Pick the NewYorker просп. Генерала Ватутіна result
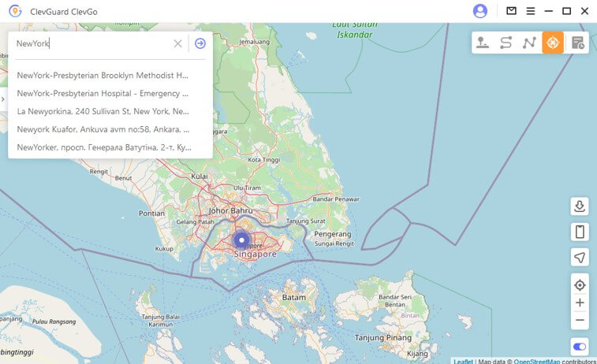Viewport: 597px width, 364px height. coord(103,147)
